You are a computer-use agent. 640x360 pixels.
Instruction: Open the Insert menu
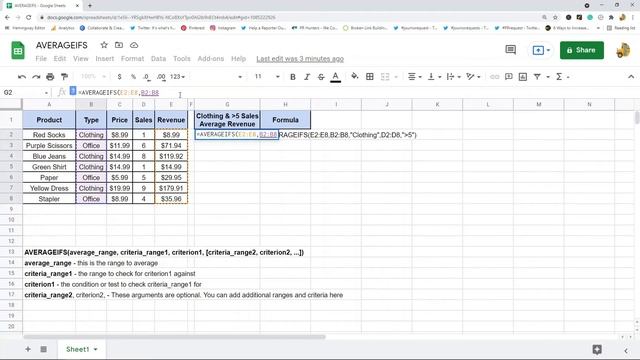click(104, 59)
